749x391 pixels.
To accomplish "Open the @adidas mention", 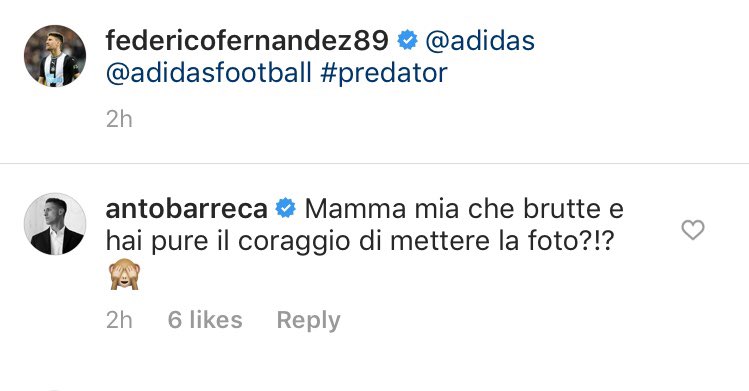I will 480,41.
